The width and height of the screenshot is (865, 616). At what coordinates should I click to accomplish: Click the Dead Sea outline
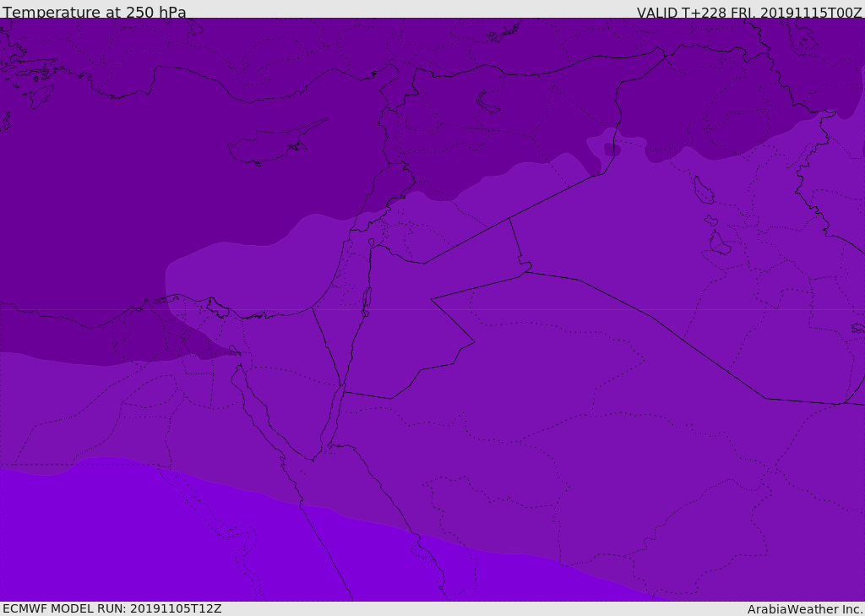coord(367,299)
